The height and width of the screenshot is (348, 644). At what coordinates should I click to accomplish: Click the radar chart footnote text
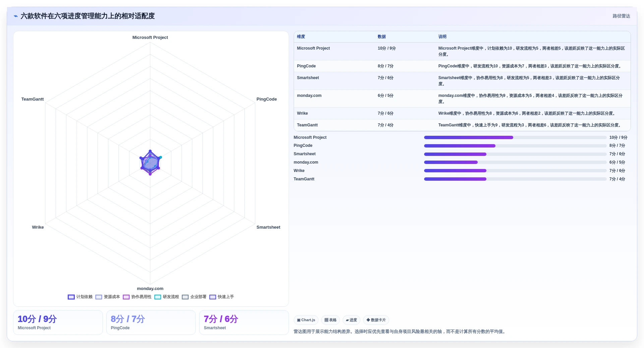(400, 332)
